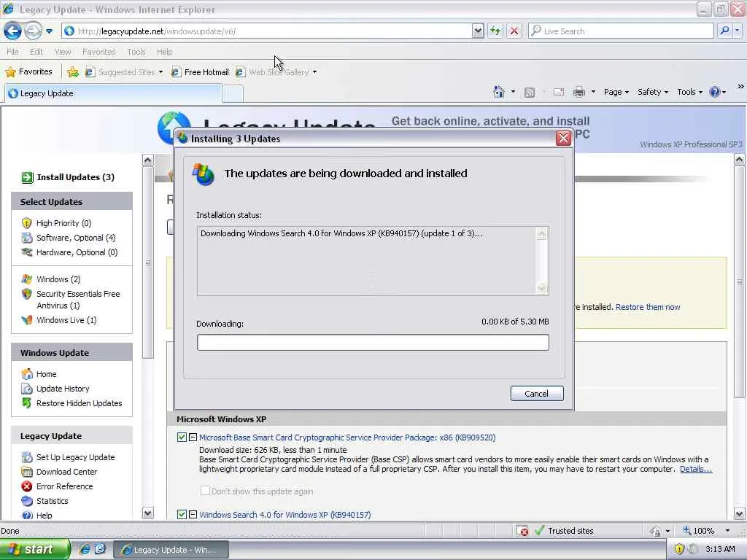Open the command bar Tools dropdown

[x=690, y=92]
